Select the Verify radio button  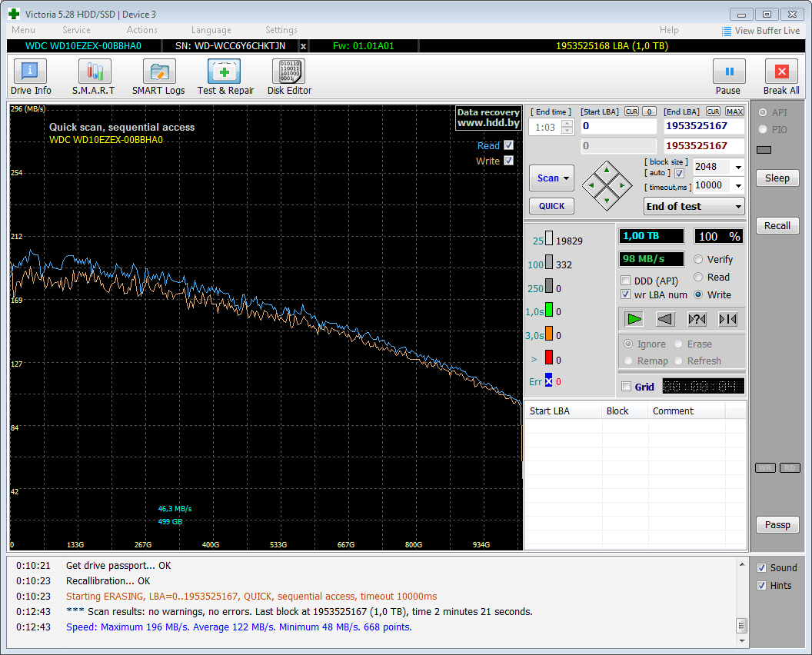698,260
